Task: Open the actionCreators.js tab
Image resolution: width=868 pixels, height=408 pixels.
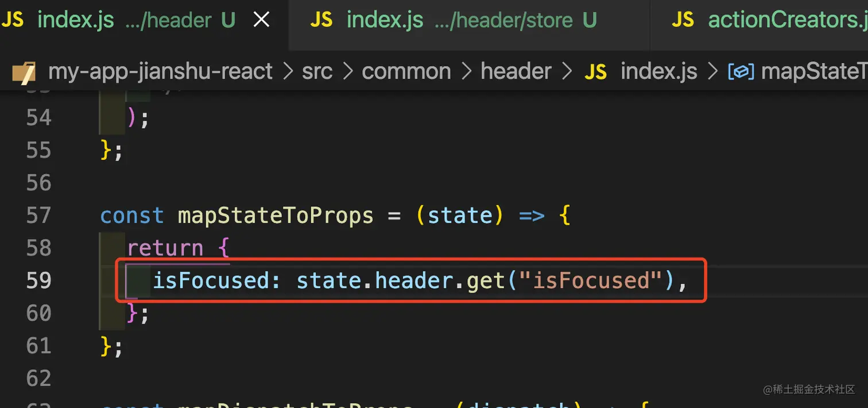Action: click(786, 20)
